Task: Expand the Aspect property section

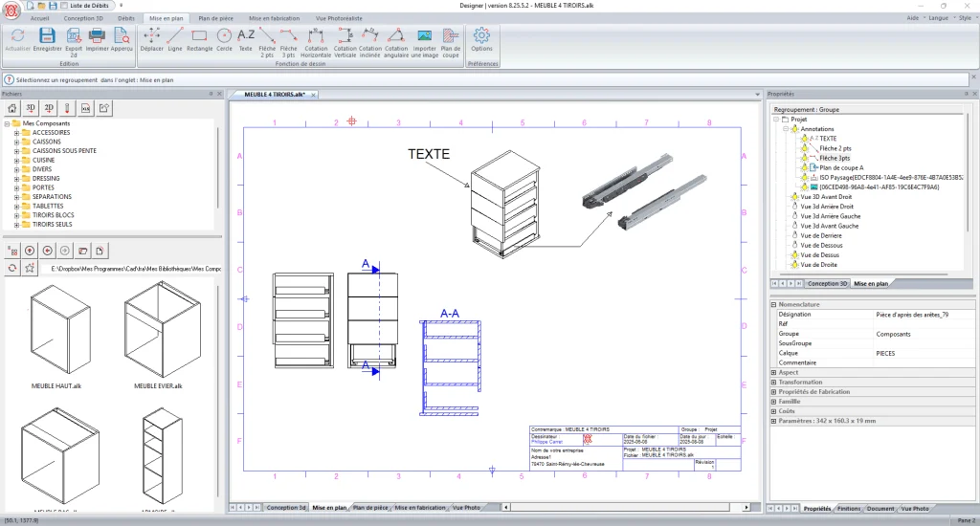Action: [773, 372]
